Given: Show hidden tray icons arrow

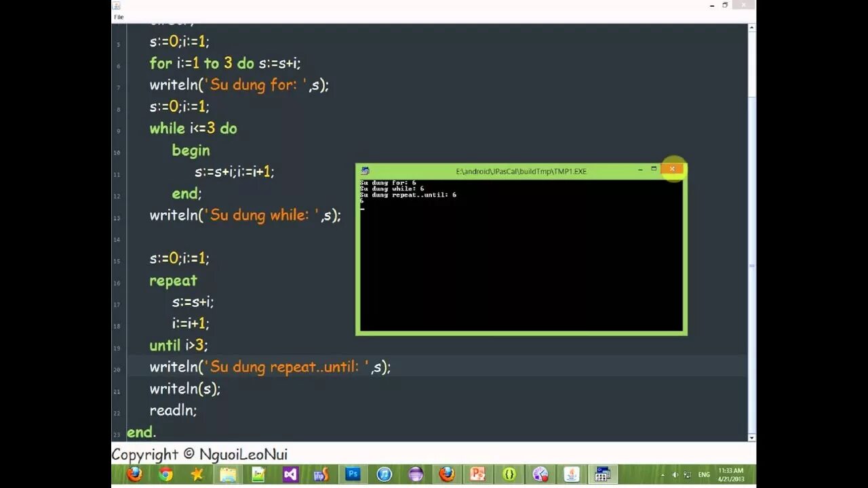Looking at the screenshot, I should pos(661,474).
